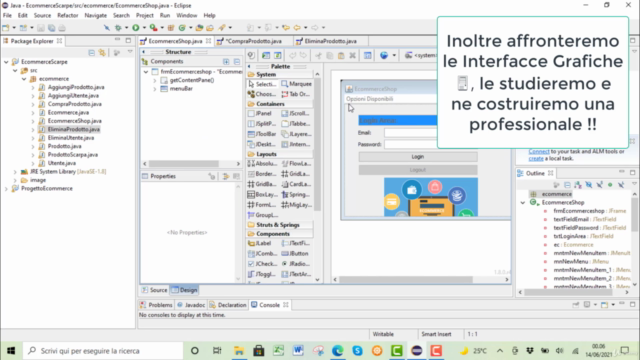Select the JButton palette component
Viewport: 640px width, 360px height.
pyautogui.click(x=296, y=253)
